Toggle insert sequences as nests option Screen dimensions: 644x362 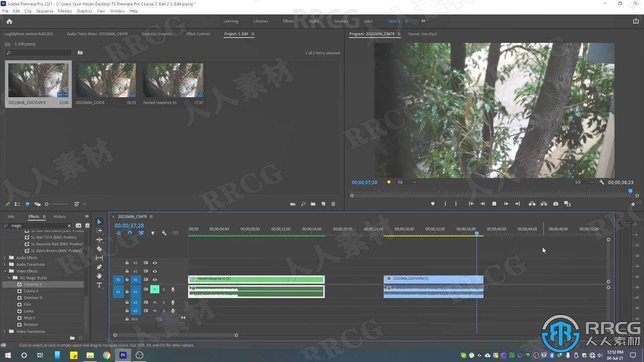[x=119, y=233]
